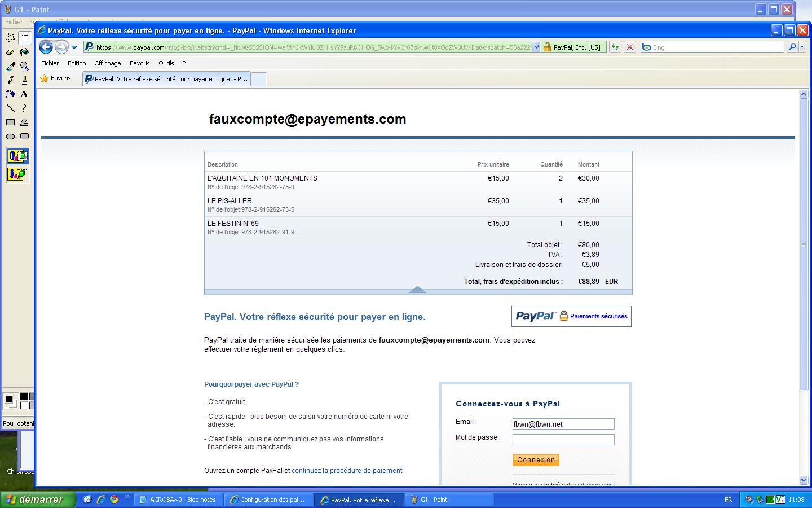Launch Internet Explorer from the quick launch bar

click(101, 500)
